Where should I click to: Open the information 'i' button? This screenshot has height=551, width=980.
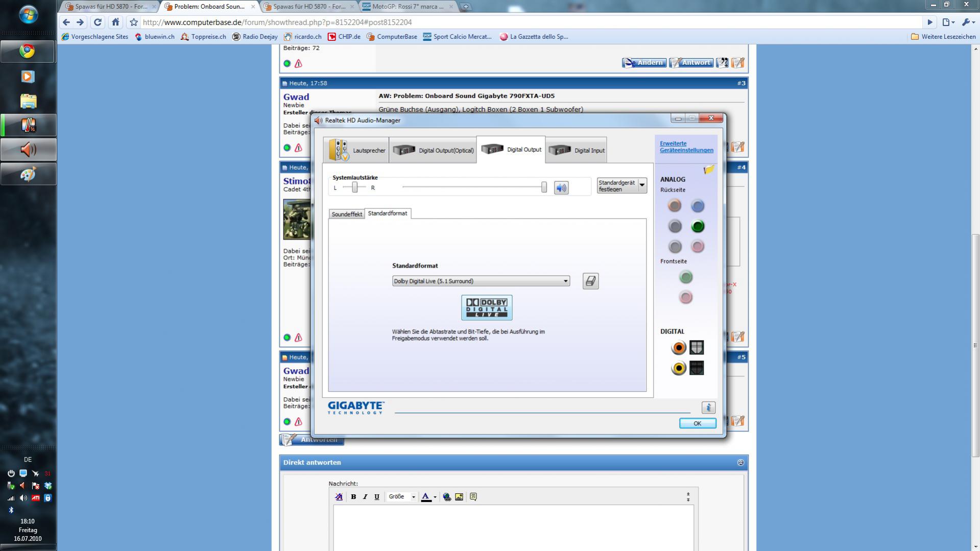point(708,408)
